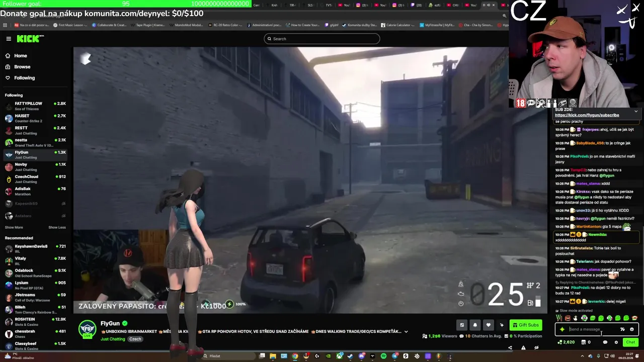Click the video player area
This screenshot has width=644, height=362.
310,180
